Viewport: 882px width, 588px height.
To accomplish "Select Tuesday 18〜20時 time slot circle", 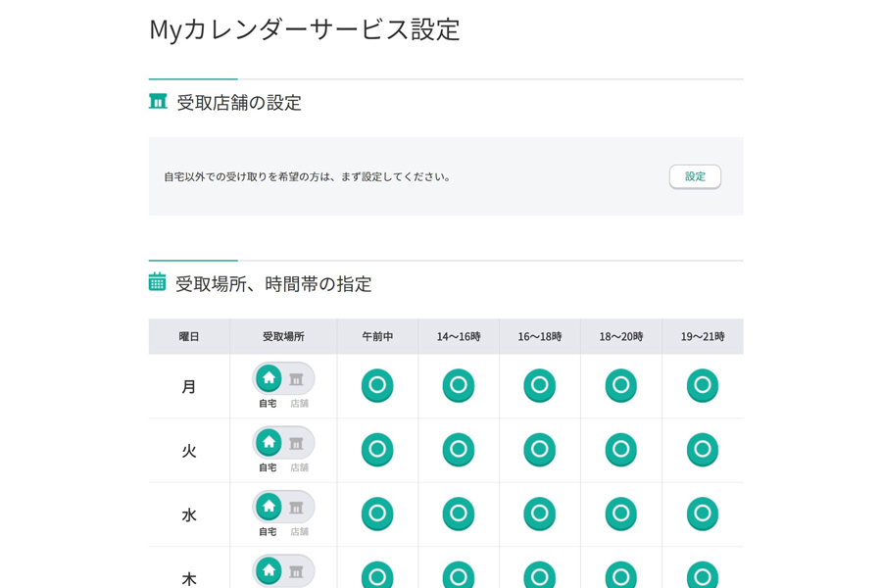I will 621,450.
